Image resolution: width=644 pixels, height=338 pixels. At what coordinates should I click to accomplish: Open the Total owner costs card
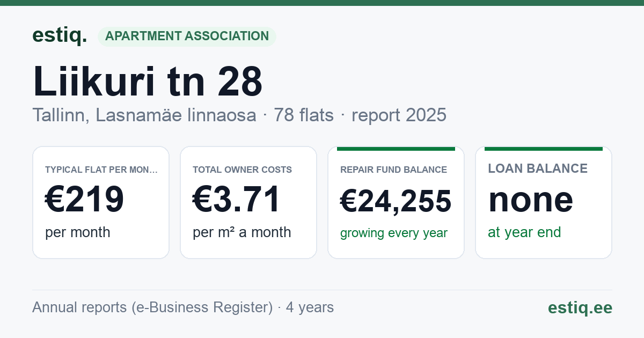pos(248,202)
